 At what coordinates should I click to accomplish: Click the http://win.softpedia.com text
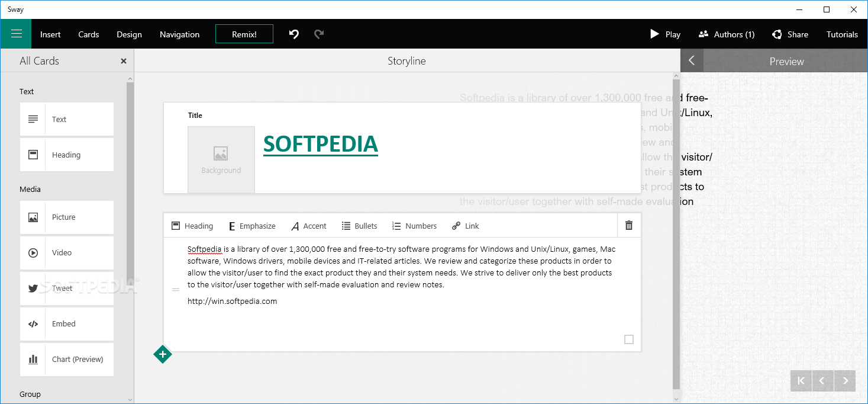[232, 301]
